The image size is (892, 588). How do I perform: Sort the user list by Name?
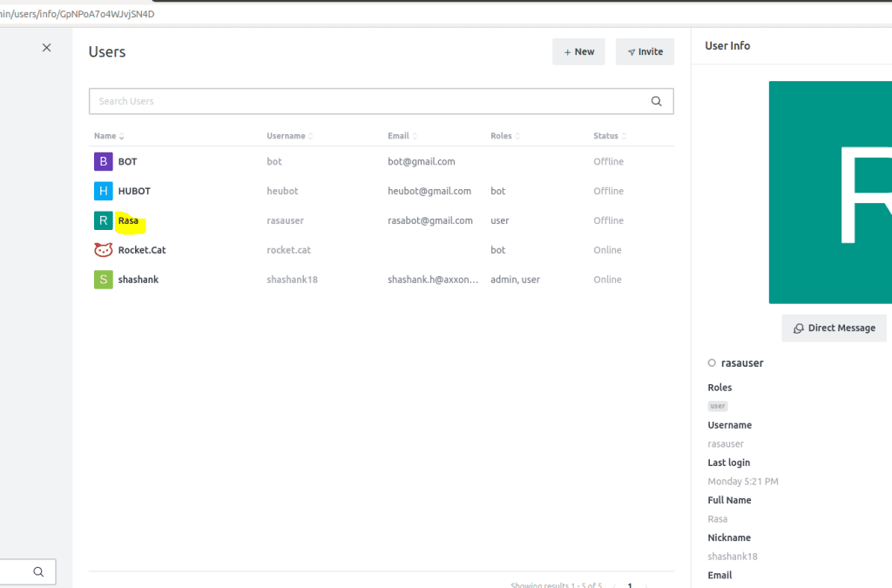click(109, 136)
